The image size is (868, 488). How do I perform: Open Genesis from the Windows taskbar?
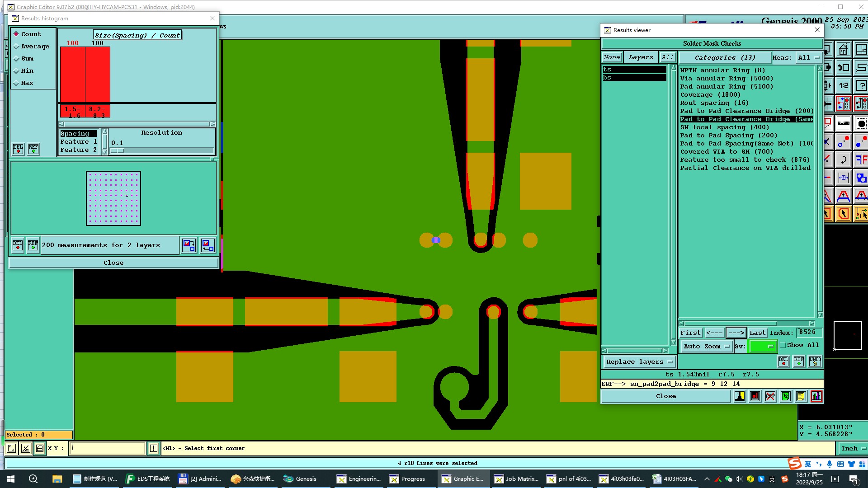tap(301, 479)
